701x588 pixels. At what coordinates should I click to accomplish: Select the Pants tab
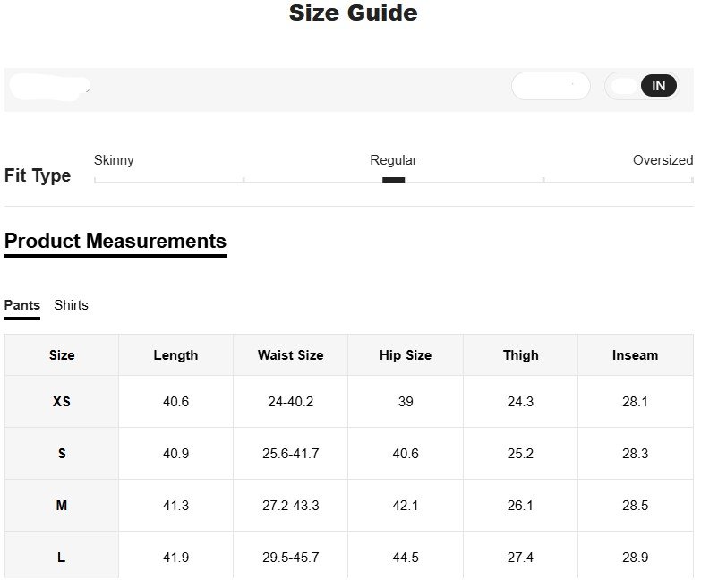coord(22,305)
